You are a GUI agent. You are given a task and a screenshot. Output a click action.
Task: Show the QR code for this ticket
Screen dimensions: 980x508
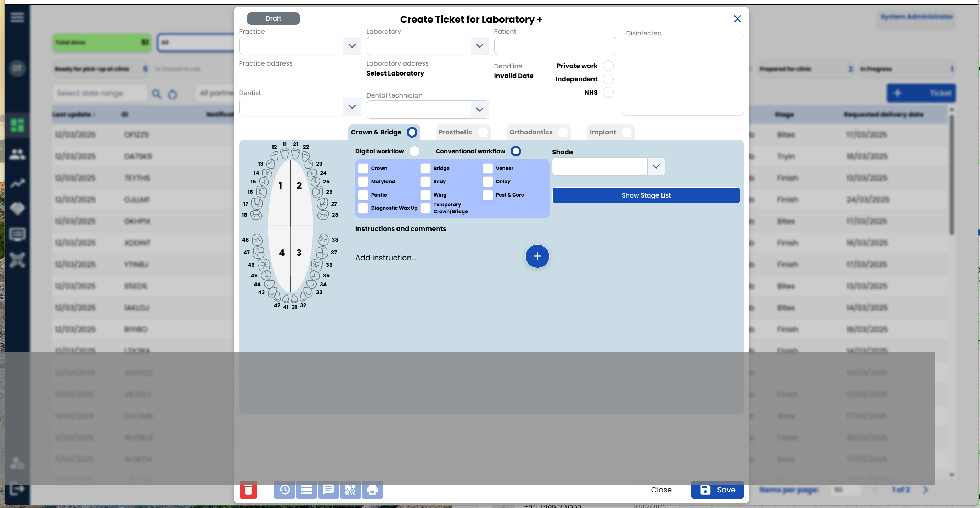click(x=350, y=490)
